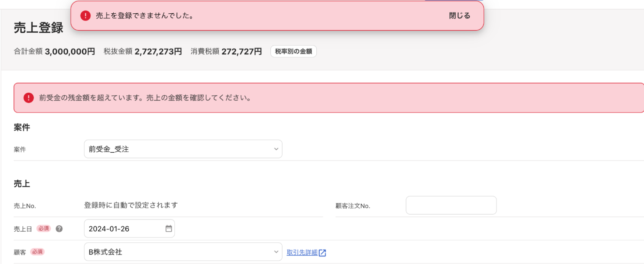
Task: Open the 取引先詳細 link
Action: [302, 253]
